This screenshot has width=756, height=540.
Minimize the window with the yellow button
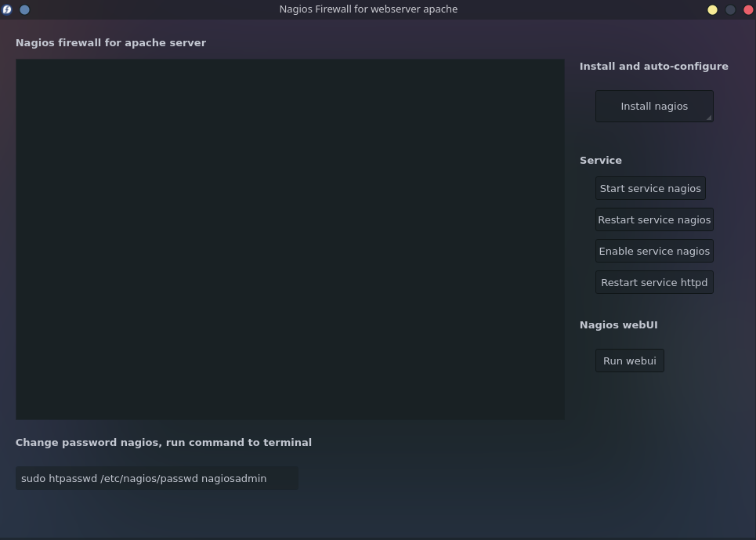[x=712, y=9]
